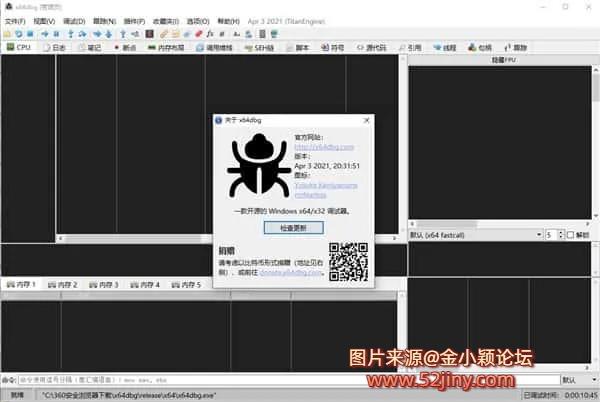Open the donate.x64dbg.com link
The image size is (600, 402).
pos(290,273)
